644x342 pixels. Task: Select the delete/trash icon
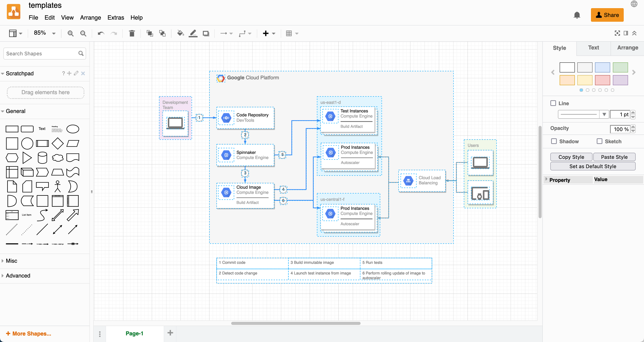pos(132,33)
